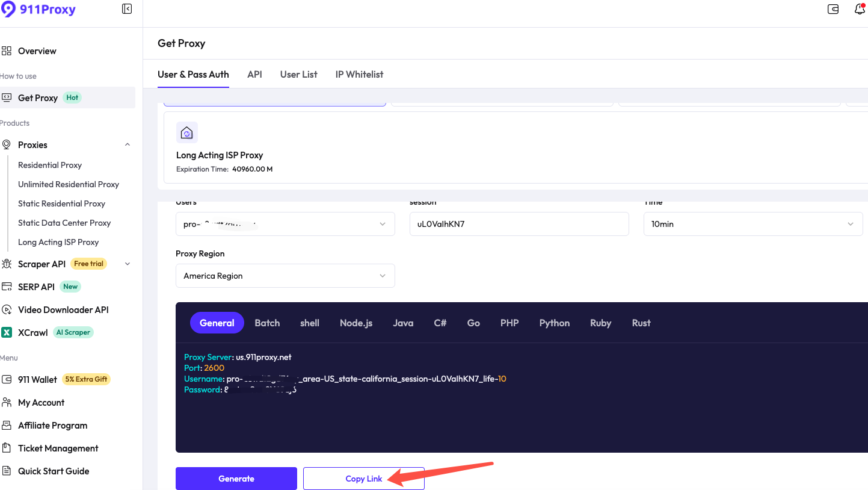Click the 40960.00 M expiration value
The image size is (868, 490).
tap(253, 169)
